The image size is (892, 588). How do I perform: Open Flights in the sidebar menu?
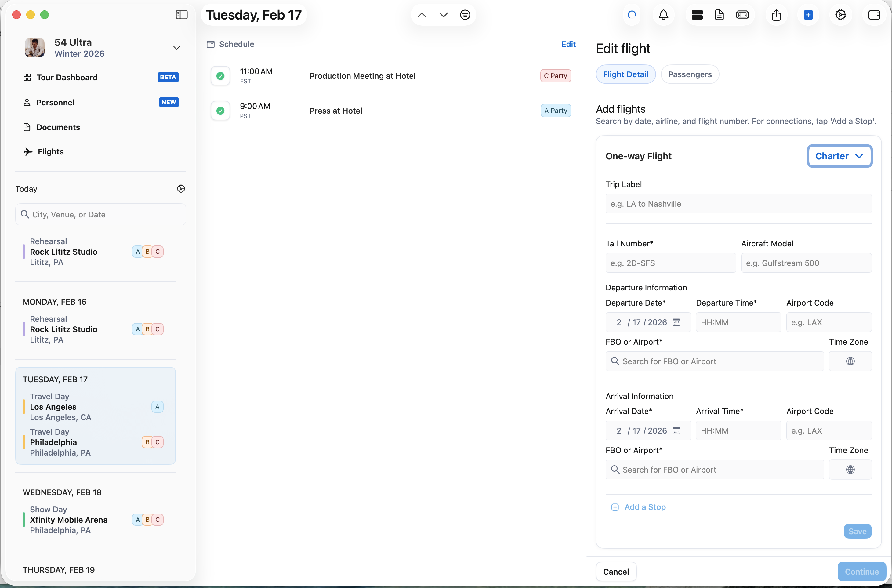(x=51, y=151)
